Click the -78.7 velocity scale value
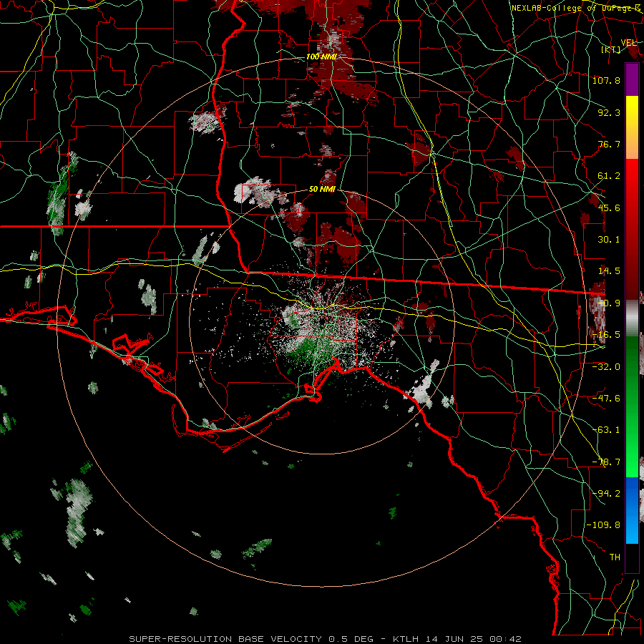This screenshot has height=644, width=644. [606, 462]
